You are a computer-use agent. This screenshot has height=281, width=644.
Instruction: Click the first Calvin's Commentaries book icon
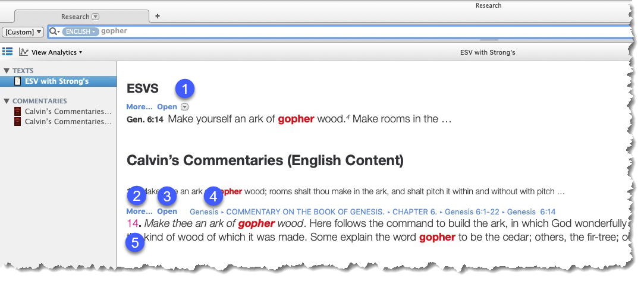point(18,111)
